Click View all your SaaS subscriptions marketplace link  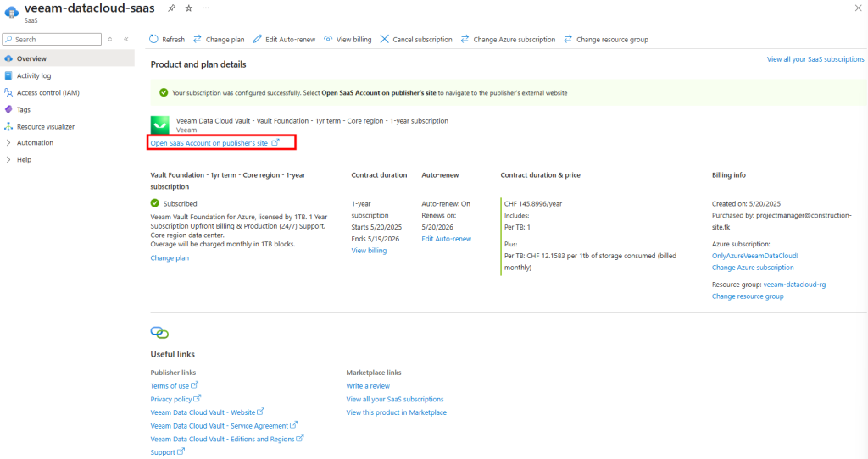point(395,399)
